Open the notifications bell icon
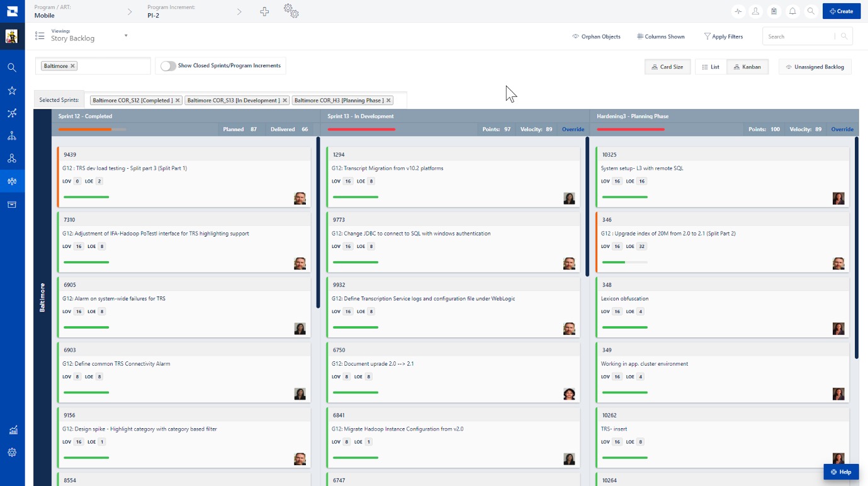 [792, 11]
